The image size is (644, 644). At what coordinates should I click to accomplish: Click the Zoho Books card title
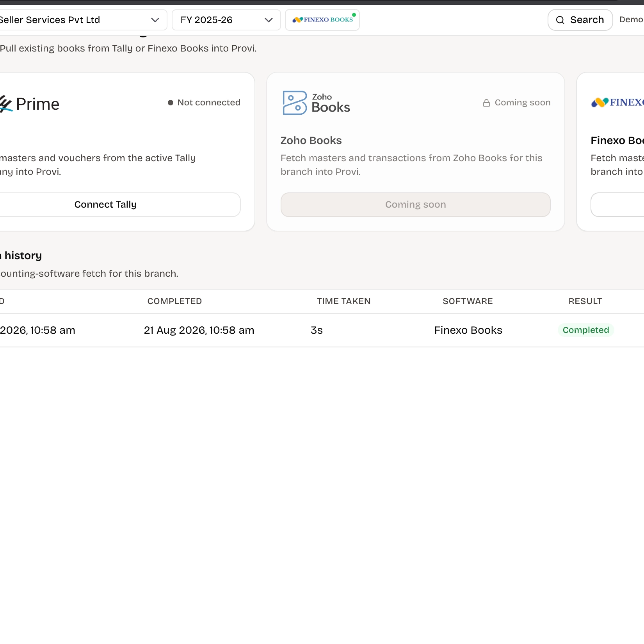click(311, 141)
